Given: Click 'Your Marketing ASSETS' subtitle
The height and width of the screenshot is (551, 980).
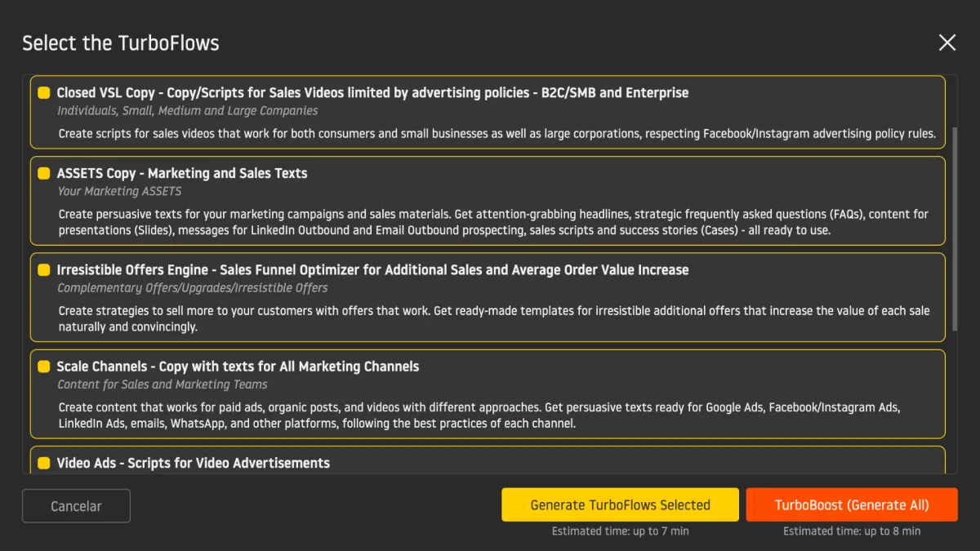Looking at the screenshot, I should click(x=119, y=191).
